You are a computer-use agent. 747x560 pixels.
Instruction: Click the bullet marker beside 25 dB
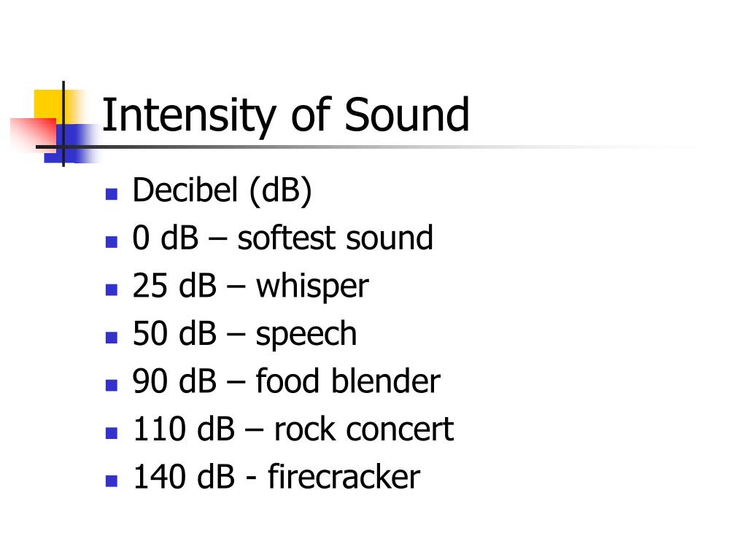click(x=112, y=289)
